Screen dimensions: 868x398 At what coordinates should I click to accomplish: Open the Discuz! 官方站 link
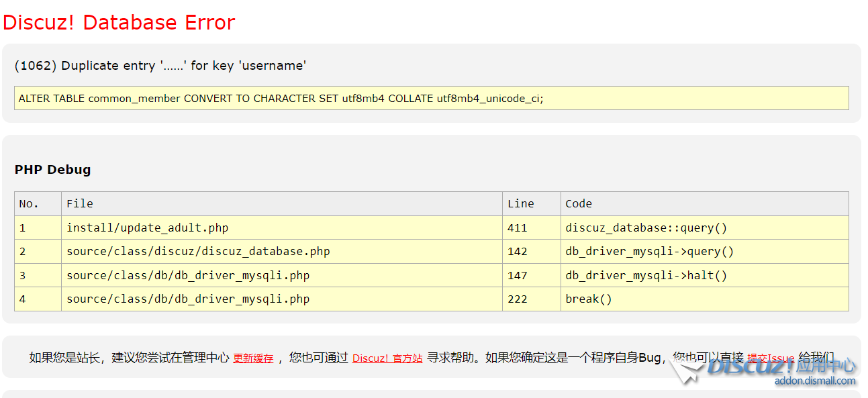[387, 358]
